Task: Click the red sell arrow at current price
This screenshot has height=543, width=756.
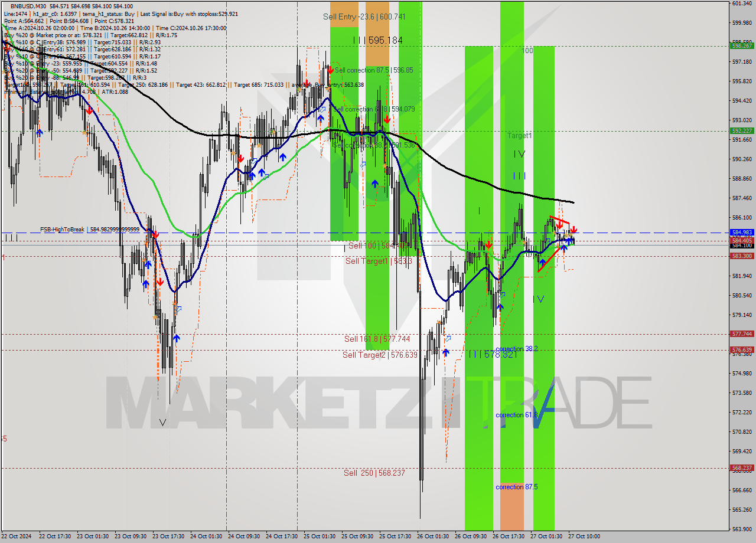Action: pyautogui.click(x=573, y=230)
